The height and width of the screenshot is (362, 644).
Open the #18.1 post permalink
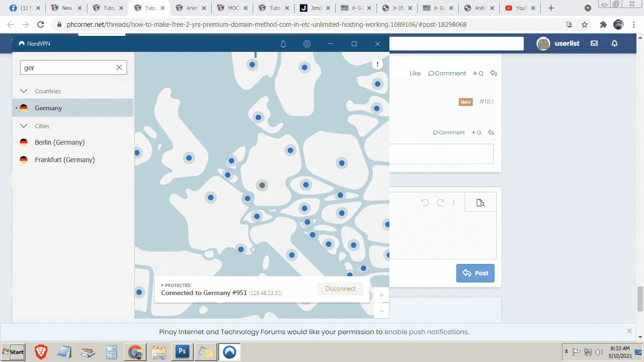487,101
